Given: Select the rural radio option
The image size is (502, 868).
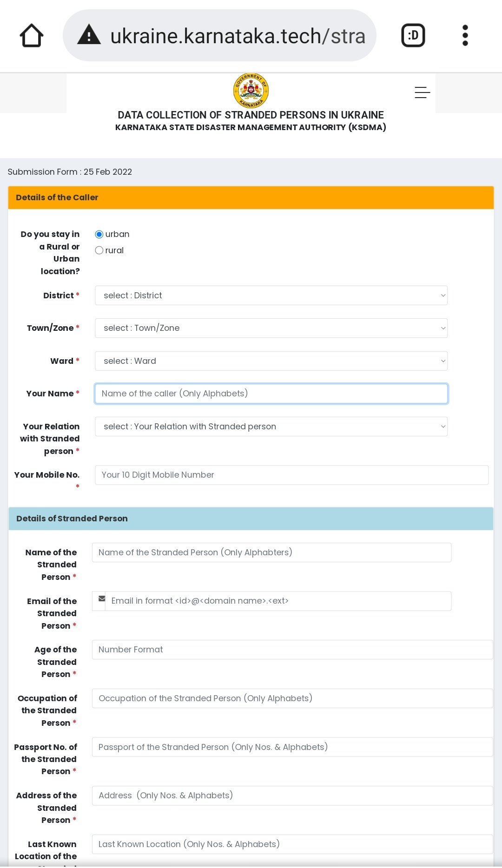Looking at the screenshot, I should (x=99, y=250).
